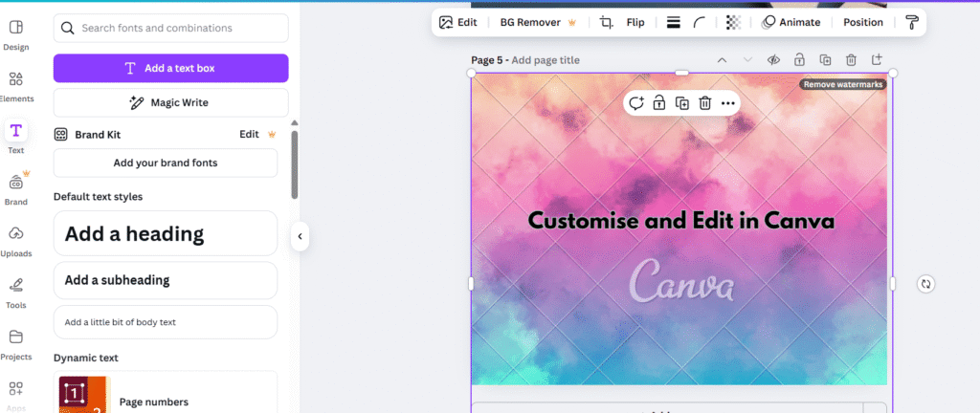Screen dimensions: 980x413
Task: Open the Design sidebar panel
Action: click(15, 34)
